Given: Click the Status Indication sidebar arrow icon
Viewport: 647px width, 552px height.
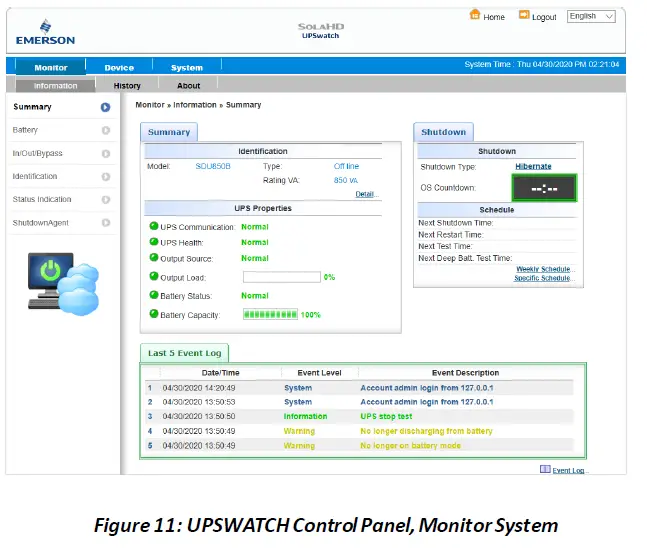Looking at the screenshot, I should pyautogui.click(x=106, y=200).
